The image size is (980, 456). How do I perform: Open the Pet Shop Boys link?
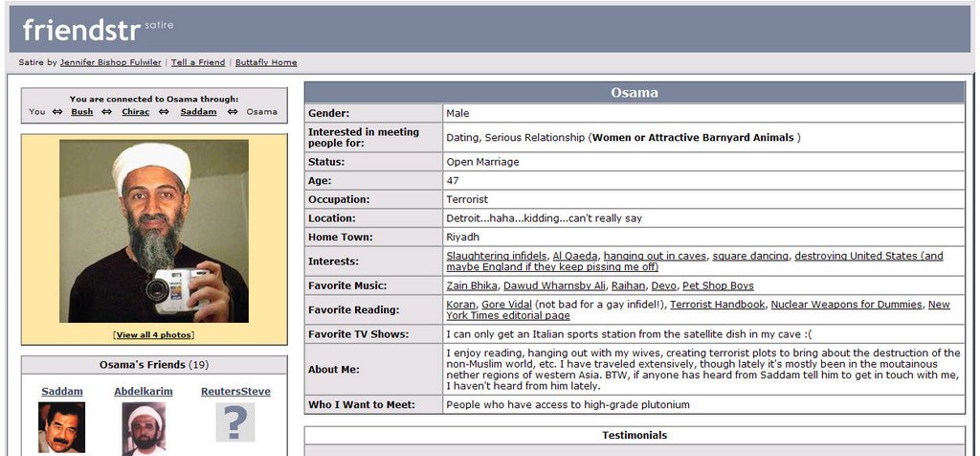(718, 285)
